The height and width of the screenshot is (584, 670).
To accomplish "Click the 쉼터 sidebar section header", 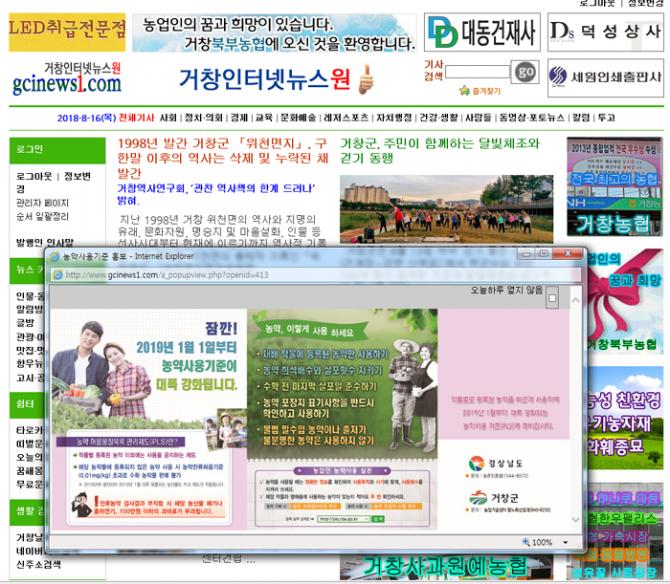I will tap(26, 405).
